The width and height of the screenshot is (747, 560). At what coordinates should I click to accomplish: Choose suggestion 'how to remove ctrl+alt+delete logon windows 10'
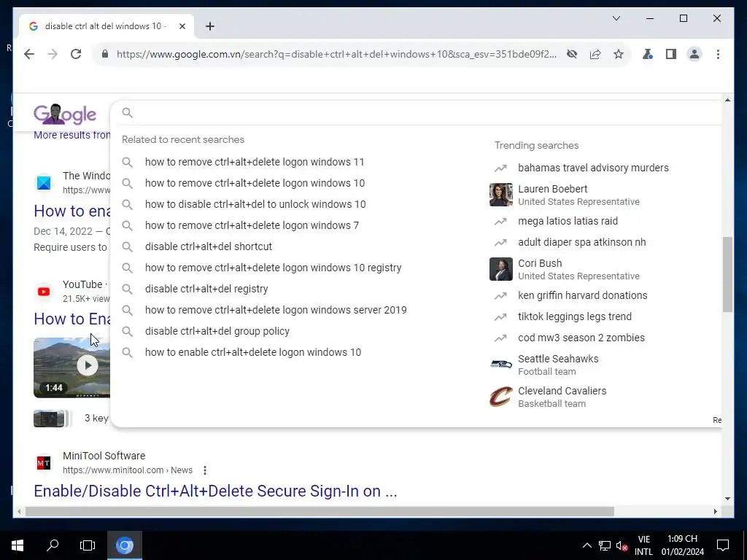click(x=255, y=183)
